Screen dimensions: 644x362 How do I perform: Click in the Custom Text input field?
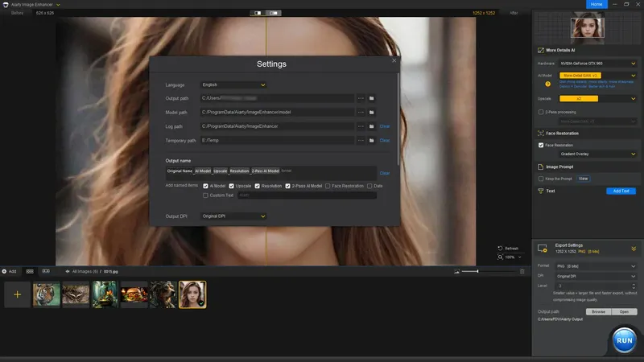[x=307, y=195]
